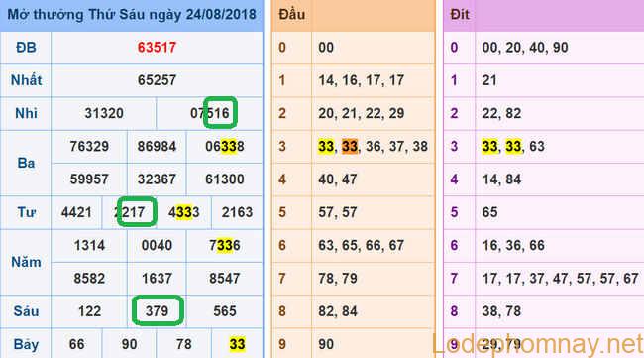Click '22, 82' in the Đít table
Viewport: 644px width, 358px height.
coord(501,113)
